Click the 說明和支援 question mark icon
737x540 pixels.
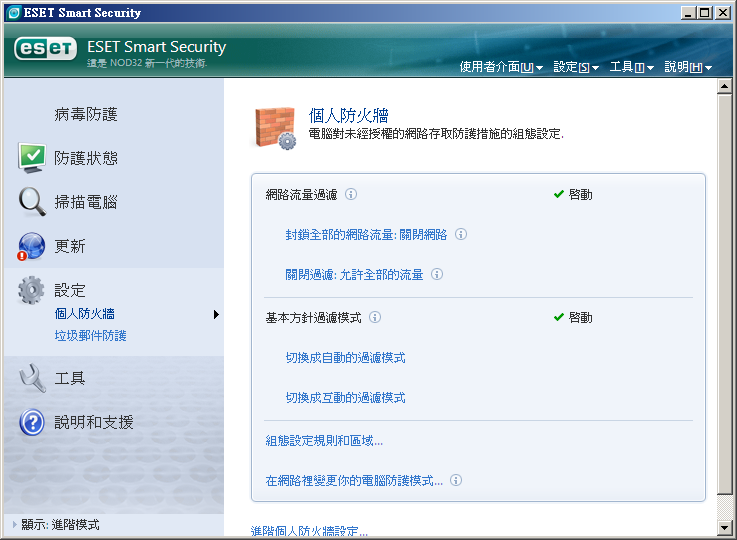point(31,422)
